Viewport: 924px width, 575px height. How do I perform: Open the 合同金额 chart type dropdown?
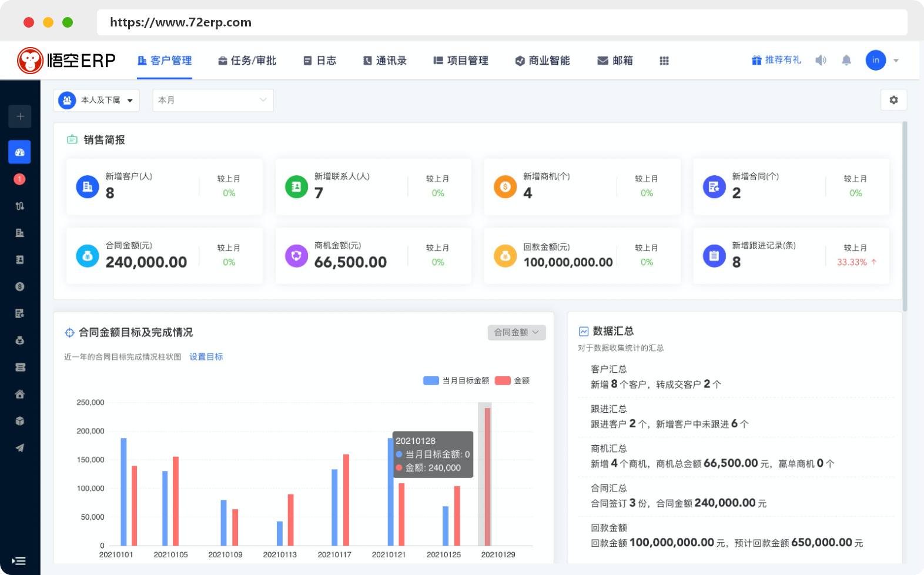click(x=517, y=332)
